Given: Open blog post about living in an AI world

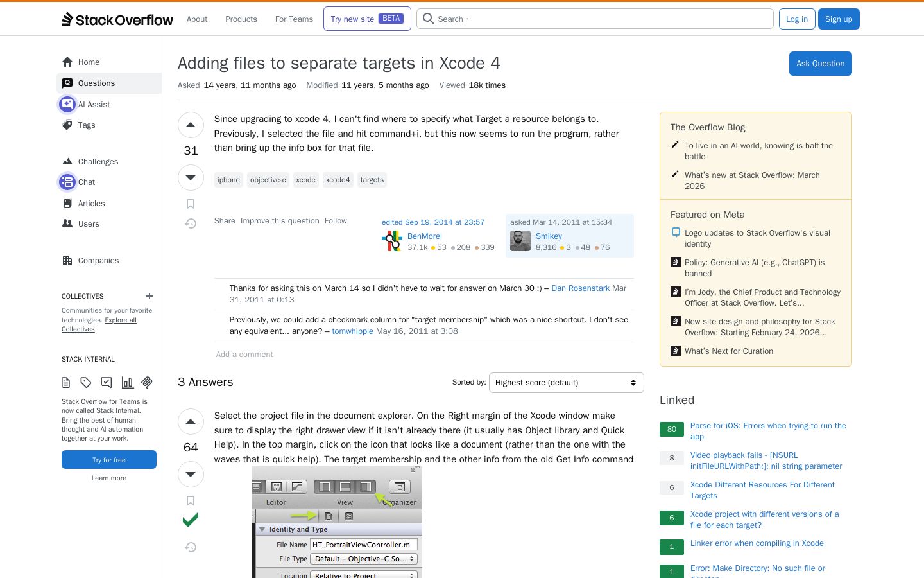Looking at the screenshot, I should 758,151.
